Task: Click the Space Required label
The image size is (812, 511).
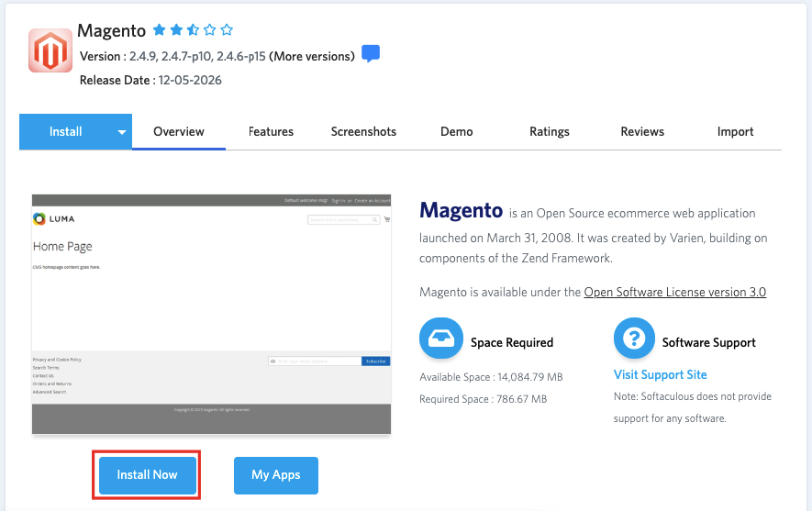Action: pos(512,343)
